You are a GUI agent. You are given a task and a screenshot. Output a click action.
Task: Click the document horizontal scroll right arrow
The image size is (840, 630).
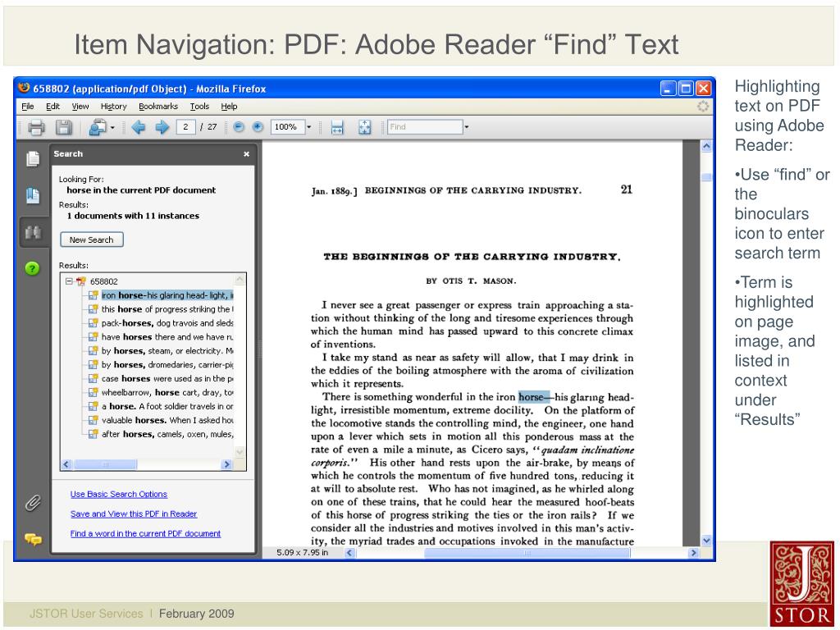(x=694, y=553)
